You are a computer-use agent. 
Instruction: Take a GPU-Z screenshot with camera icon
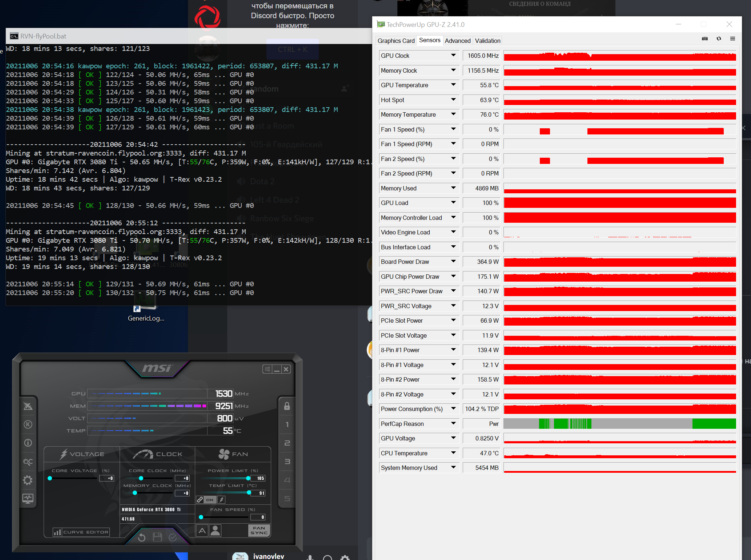[705, 39]
